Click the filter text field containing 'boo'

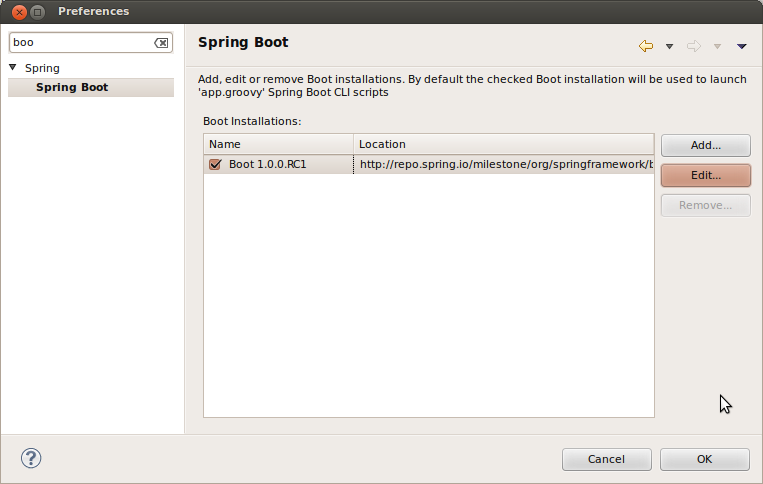80,43
